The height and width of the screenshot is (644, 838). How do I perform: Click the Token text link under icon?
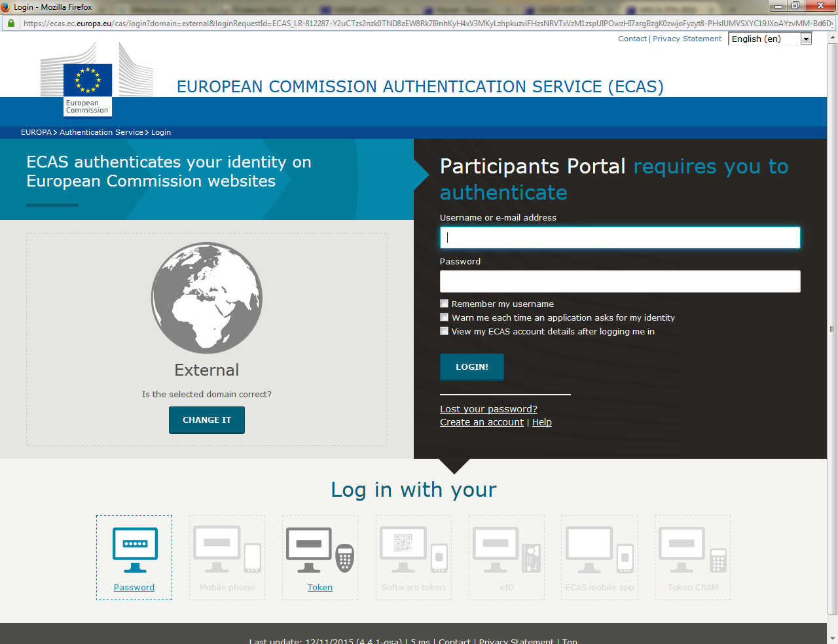point(320,588)
